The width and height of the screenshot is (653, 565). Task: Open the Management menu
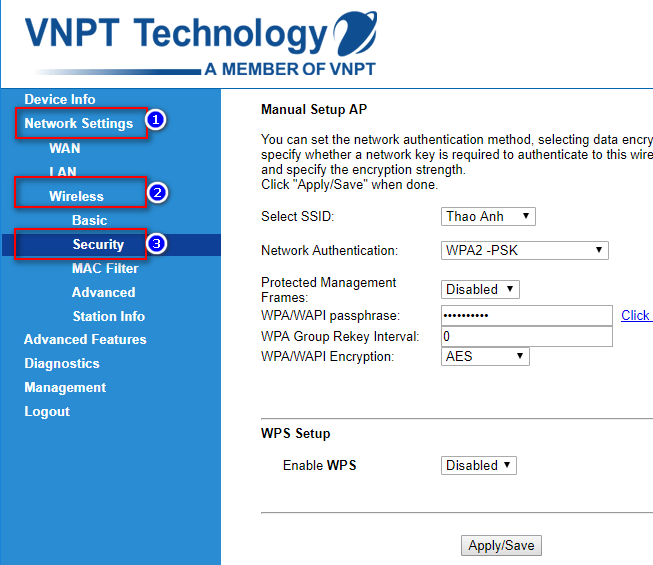[65, 387]
